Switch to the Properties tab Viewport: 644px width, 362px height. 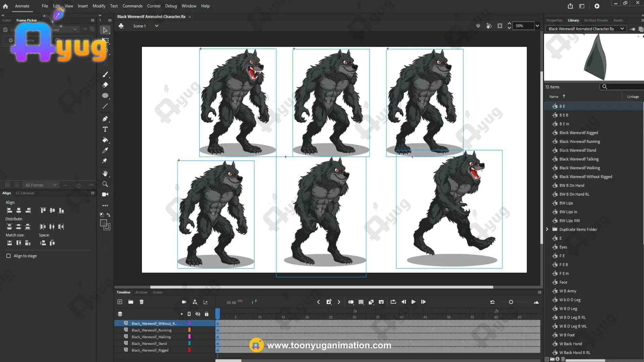click(x=554, y=20)
